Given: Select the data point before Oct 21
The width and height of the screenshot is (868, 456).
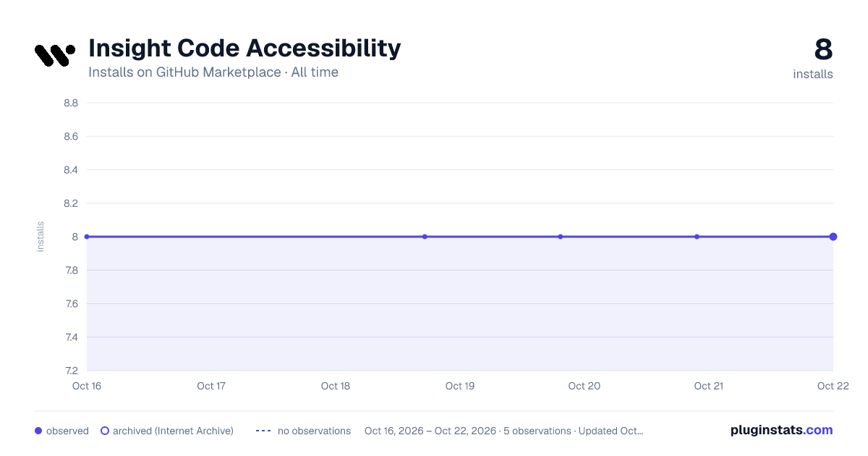Looking at the screenshot, I should point(697,237).
